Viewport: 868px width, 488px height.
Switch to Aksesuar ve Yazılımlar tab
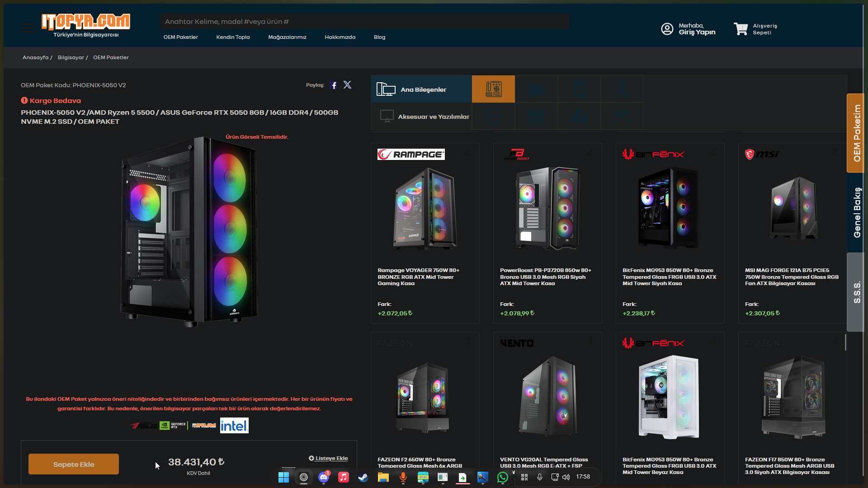[x=421, y=116]
